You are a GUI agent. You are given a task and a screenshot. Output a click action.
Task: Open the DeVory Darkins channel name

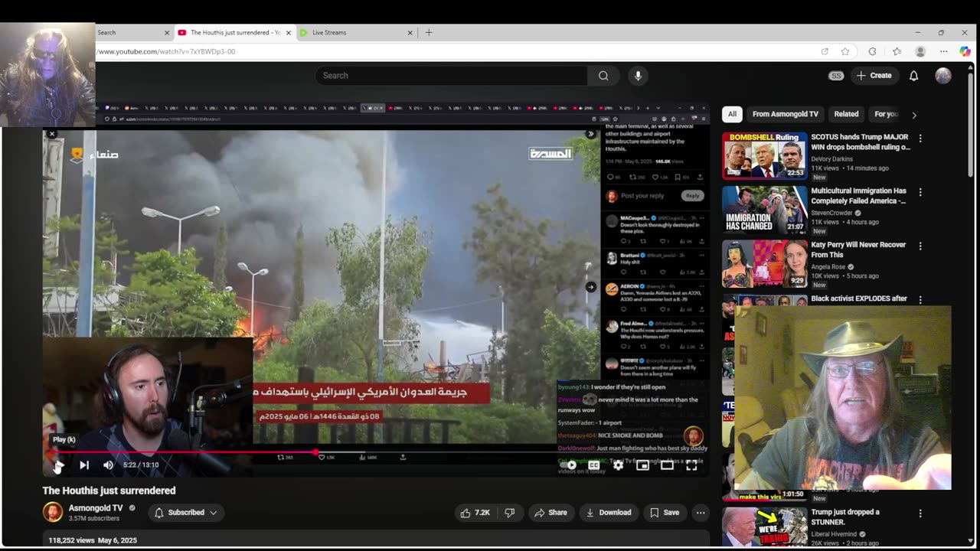pos(831,159)
